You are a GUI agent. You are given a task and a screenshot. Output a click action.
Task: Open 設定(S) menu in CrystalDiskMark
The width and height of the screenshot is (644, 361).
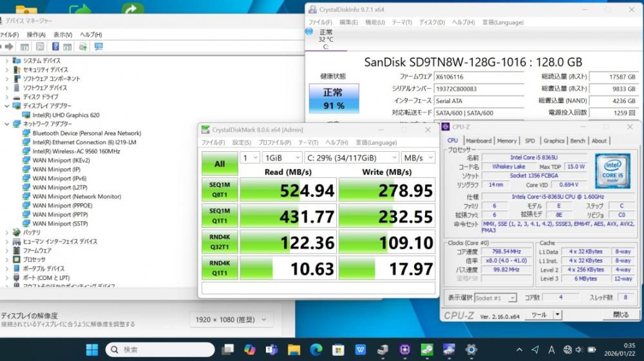[241, 143]
